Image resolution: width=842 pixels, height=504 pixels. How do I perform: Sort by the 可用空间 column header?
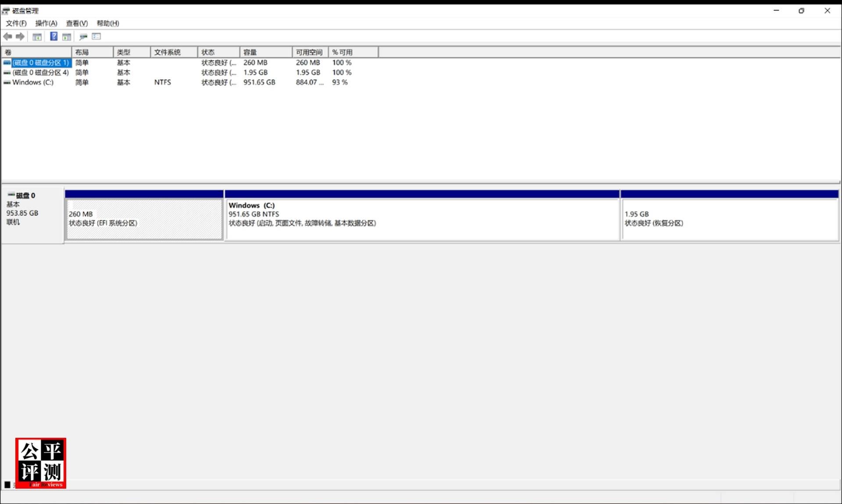309,52
